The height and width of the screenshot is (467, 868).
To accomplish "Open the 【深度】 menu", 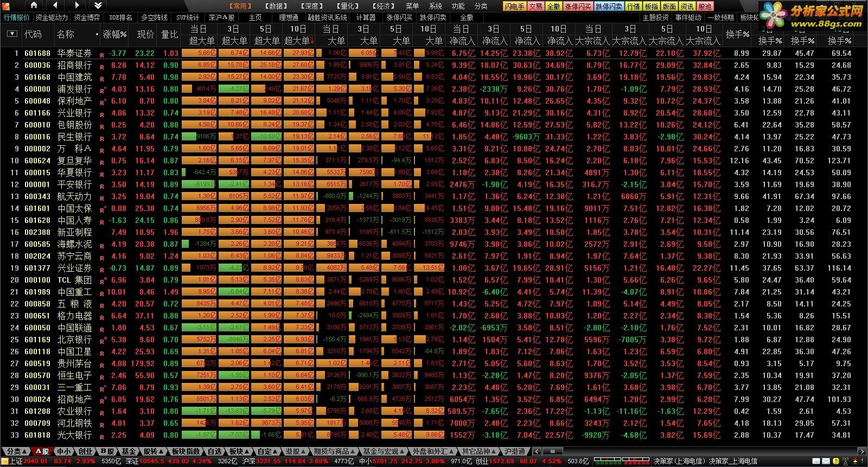I will [312, 6].
